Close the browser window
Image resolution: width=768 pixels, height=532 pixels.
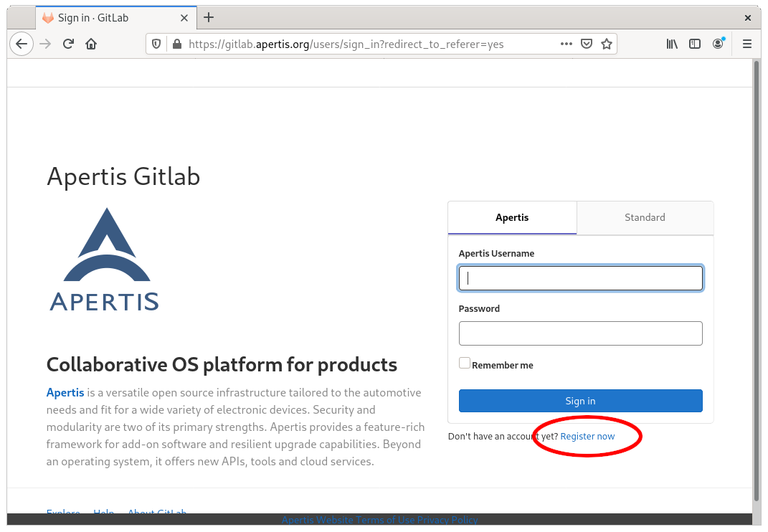(747, 18)
